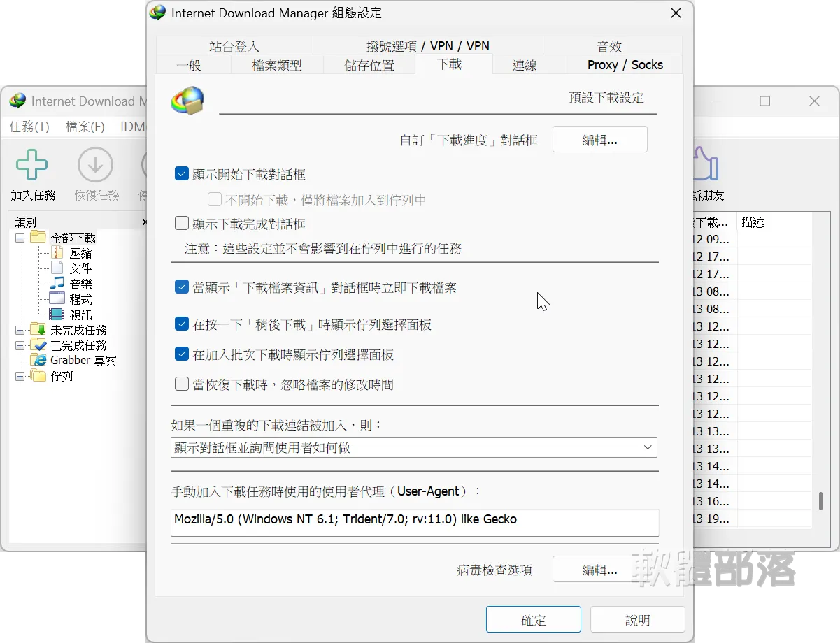This screenshot has width=840, height=643.
Task: Click 編輯 button for 自訂下載進度對話框
Action: click(x=600, y=139)
